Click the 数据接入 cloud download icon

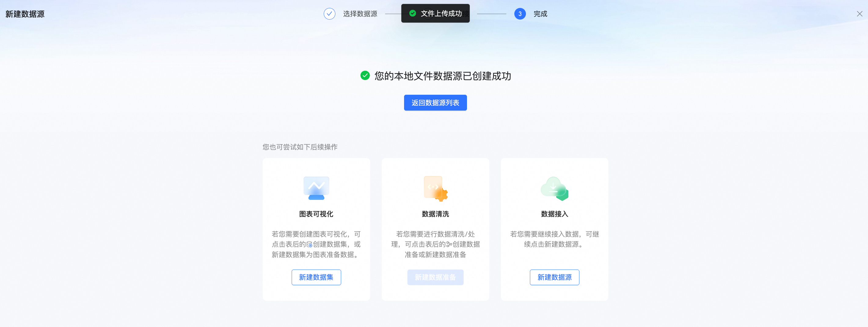tap(554, 189)
